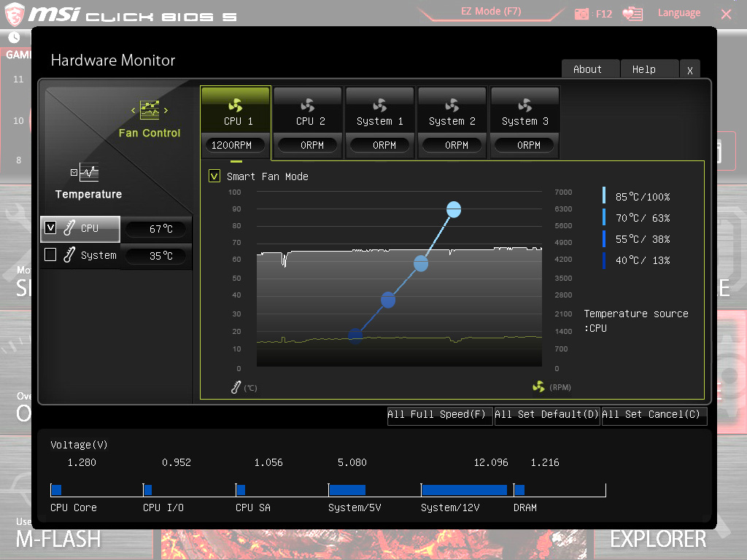Switch to EZ Mode (F7) in BIOS
Image resolution: width=747 pixels, height=560 pixels.
pos(491,12)
